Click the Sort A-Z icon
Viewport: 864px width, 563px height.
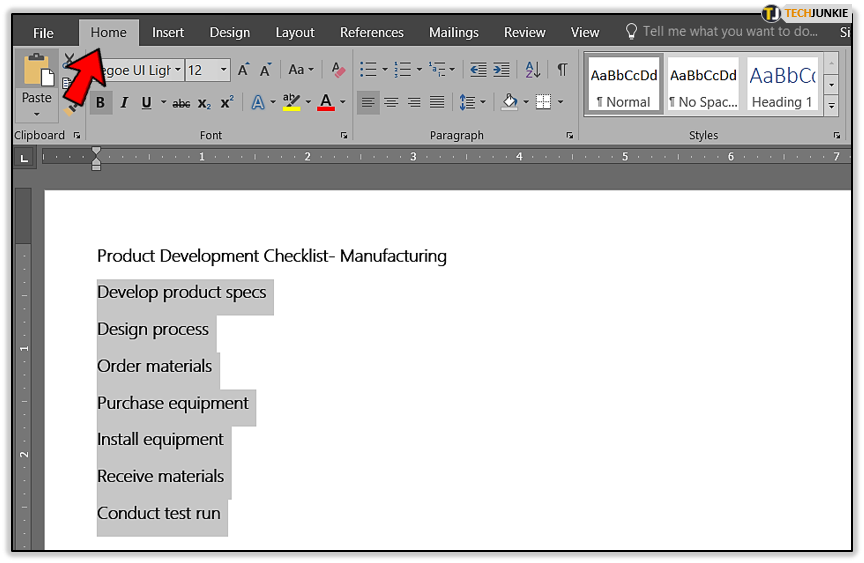tap(532, 69)
